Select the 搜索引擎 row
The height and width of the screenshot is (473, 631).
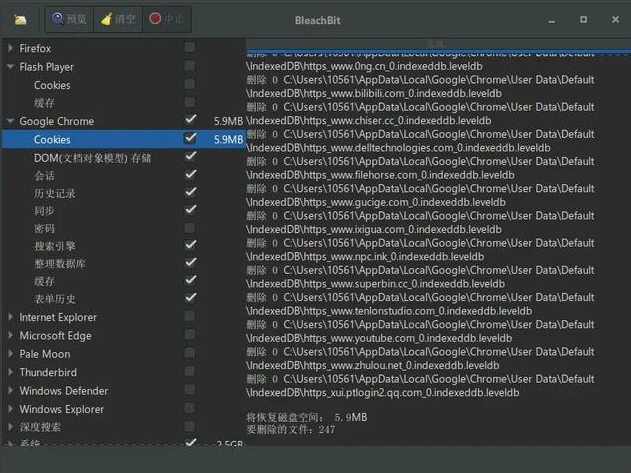pos(55,246)
